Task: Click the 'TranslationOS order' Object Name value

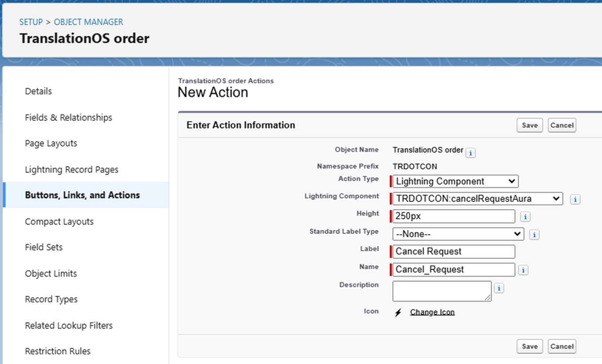Action: 428,150
